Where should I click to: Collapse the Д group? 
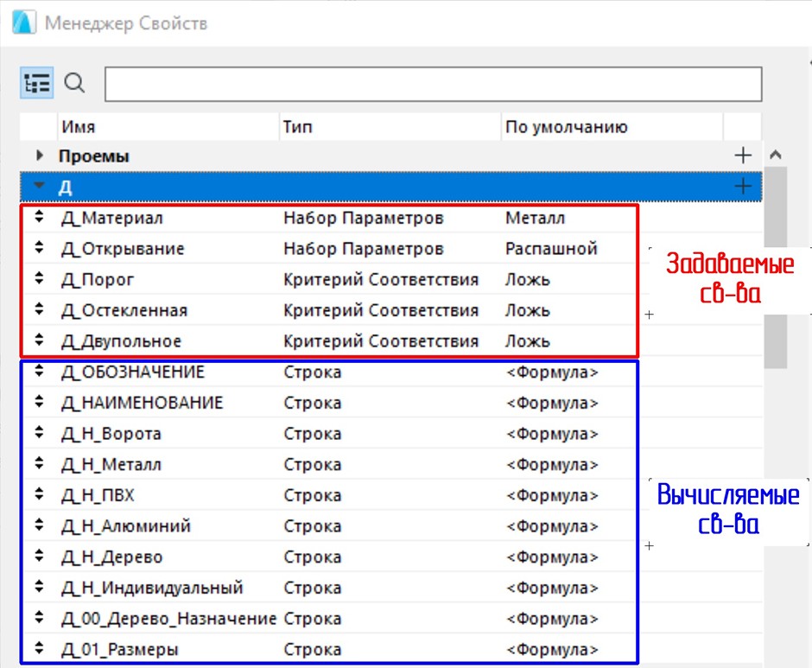coord(39,186)
